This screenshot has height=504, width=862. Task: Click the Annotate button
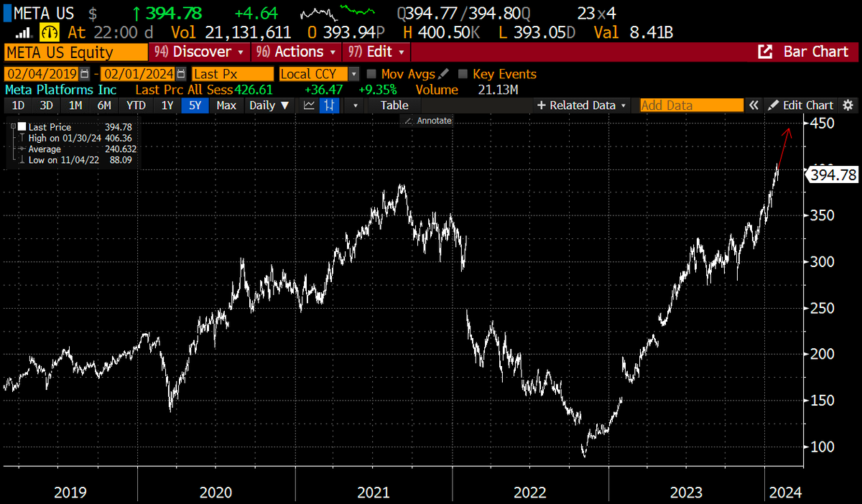(427, 121)
